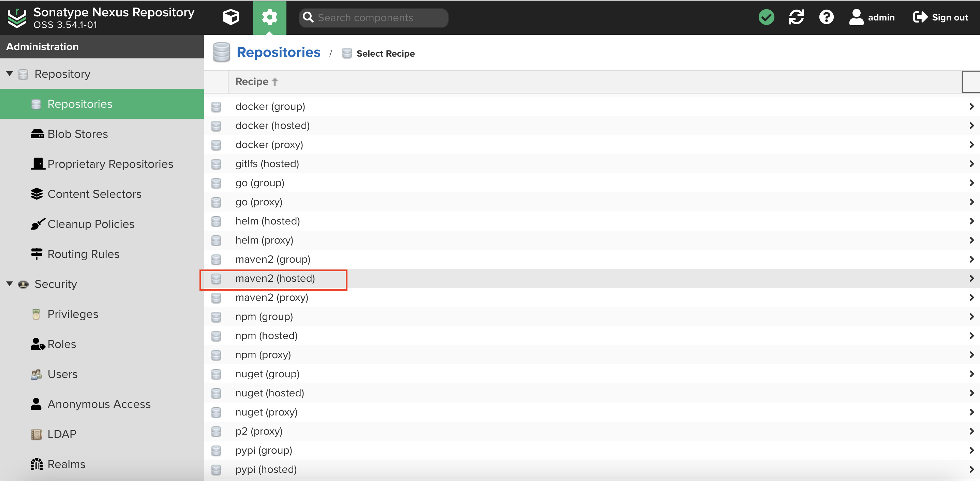Image resolution: width=980 pixels, height=481 pixels.
Task: Open chevron on the nuget (hosted) row
Action: pyautogui.click(x=971, y=393)
